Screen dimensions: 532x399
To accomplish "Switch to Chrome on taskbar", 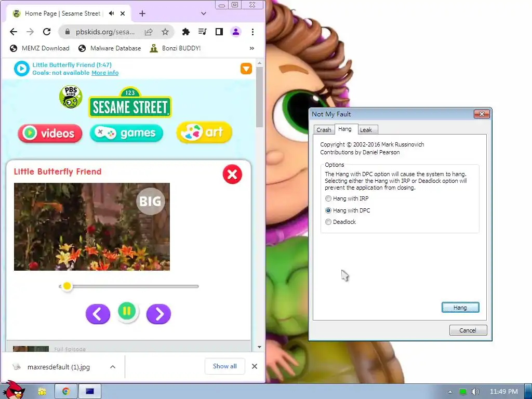I will click(66, 392).
